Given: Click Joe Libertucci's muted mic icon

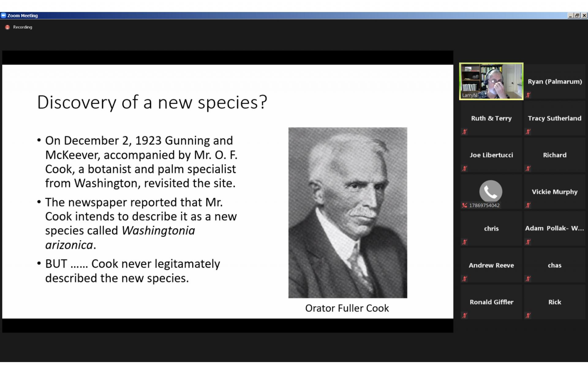Looking at the screenshot, I should (x=465, y=169).
